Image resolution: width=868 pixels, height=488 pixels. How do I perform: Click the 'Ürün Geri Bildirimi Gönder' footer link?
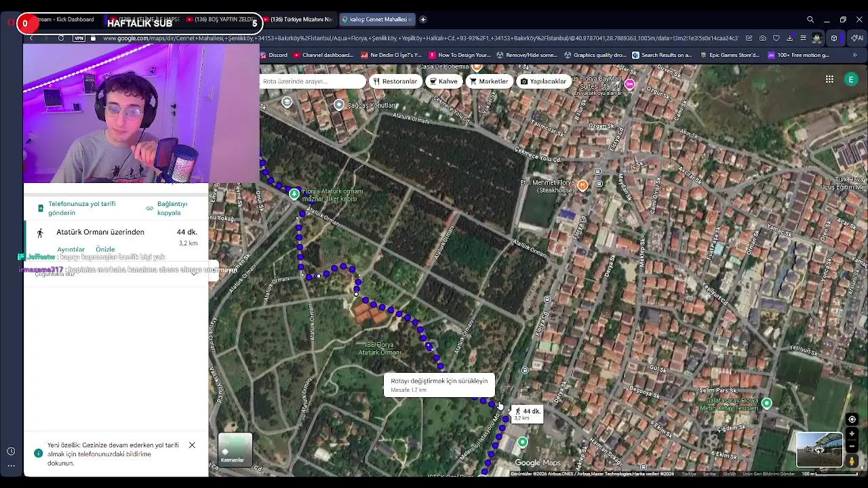click(x=770, y=474)
